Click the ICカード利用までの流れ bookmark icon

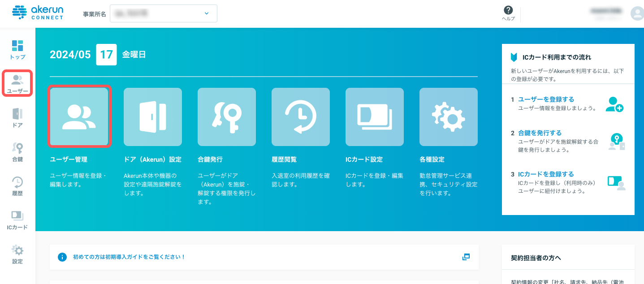coord(514,57)
